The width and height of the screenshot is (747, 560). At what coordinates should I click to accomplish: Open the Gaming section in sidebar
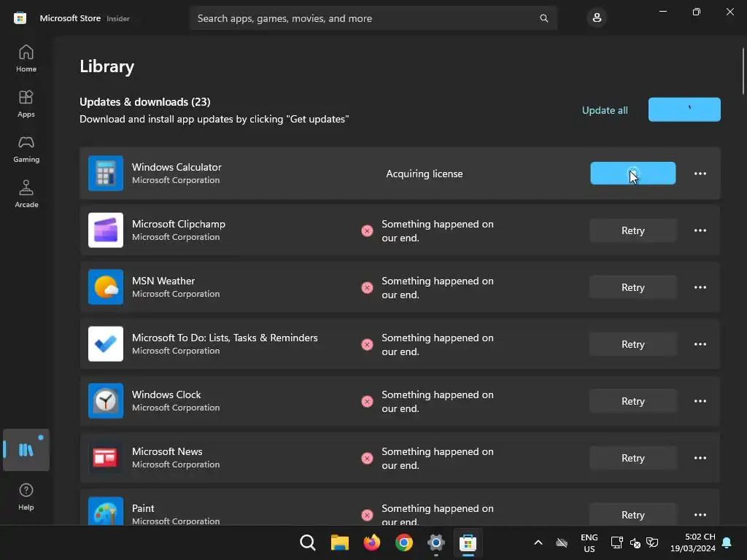point(26,149)
